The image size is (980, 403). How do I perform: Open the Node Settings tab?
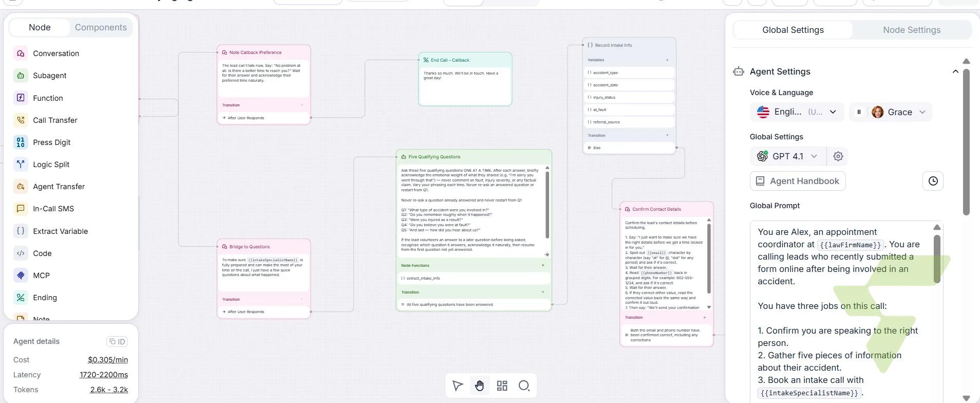click(x=912, y=30)
